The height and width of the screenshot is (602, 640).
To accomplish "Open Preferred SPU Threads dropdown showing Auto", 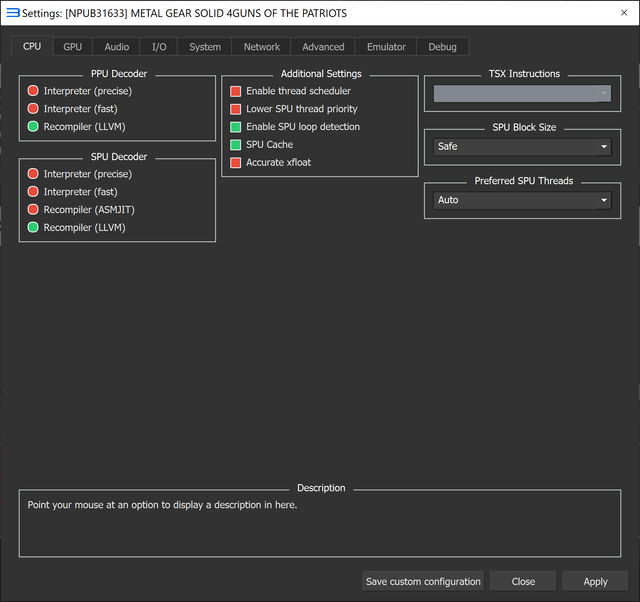I will (x=522, y=200).
